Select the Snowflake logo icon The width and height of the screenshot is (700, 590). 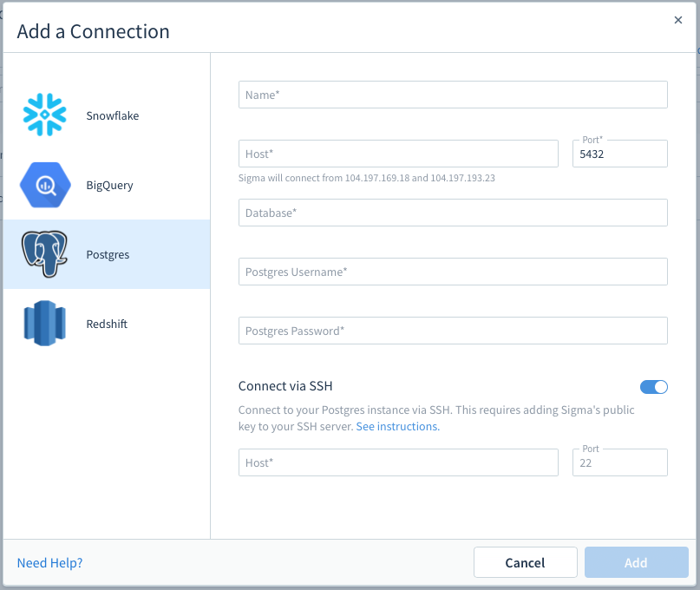point(44,115)
